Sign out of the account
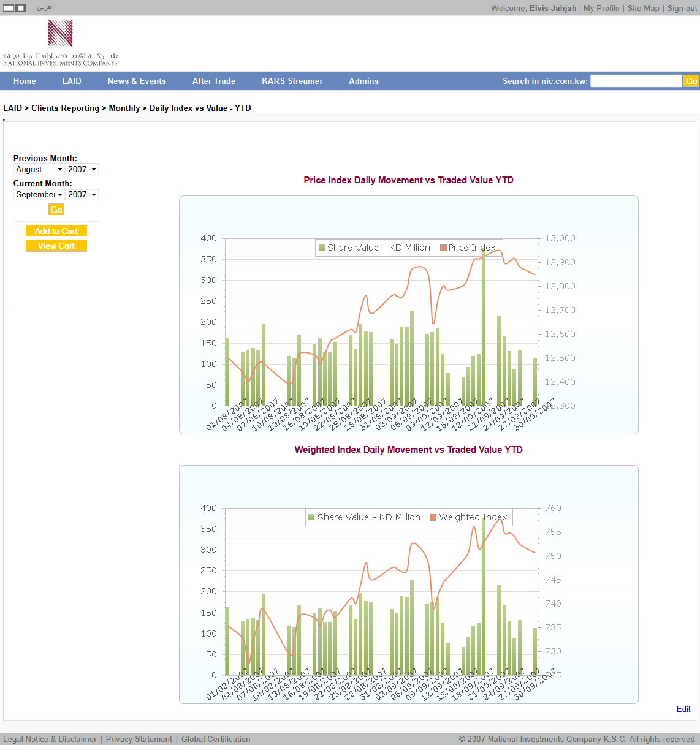The image size is (700, 753). [x=682, y=8]
